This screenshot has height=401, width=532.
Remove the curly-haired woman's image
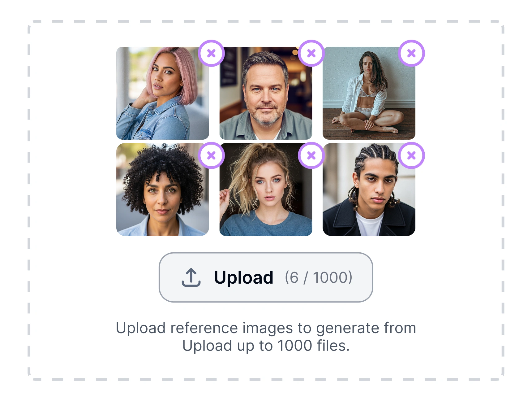coord(212,156)
